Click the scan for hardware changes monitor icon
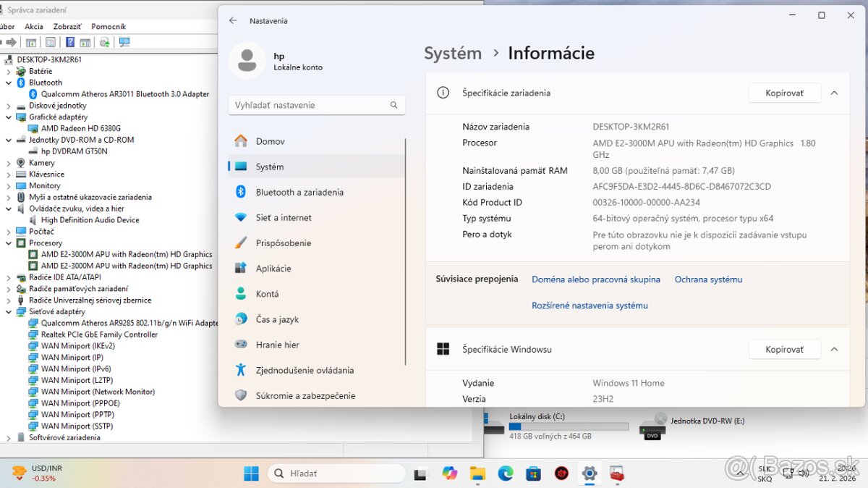868x488 pixels. tap(124, 42)
